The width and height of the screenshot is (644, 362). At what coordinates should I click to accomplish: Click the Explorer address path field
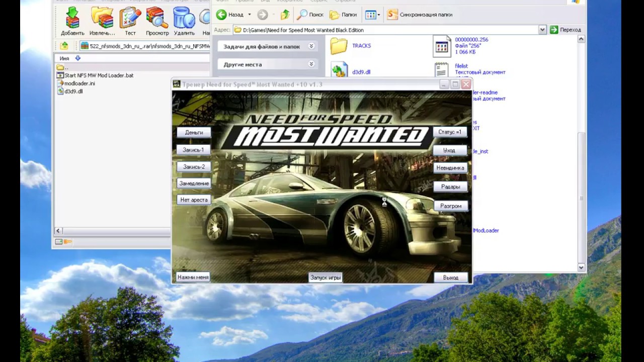pos(385,30)
